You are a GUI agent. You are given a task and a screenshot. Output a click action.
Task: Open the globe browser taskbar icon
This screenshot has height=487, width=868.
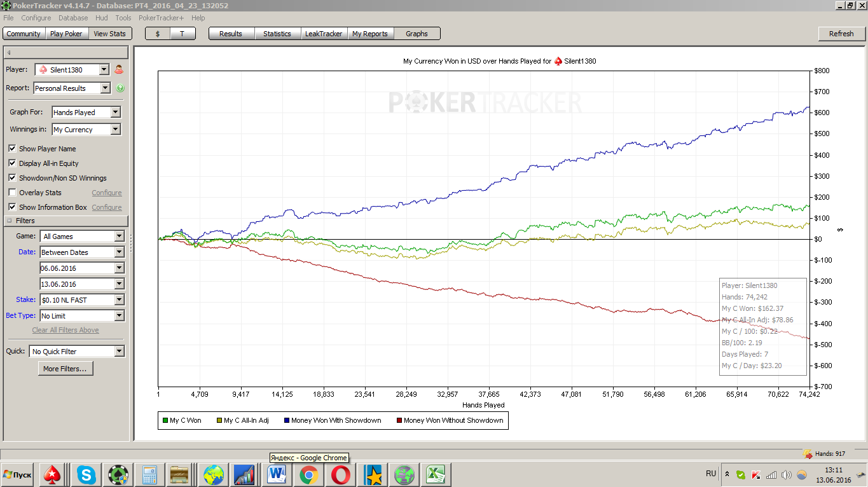[213, 475]
